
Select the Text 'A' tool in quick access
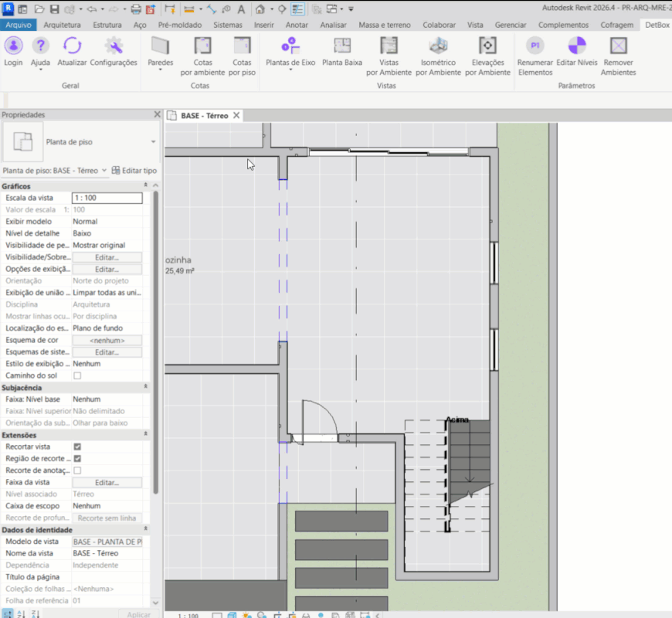[241, 8]
